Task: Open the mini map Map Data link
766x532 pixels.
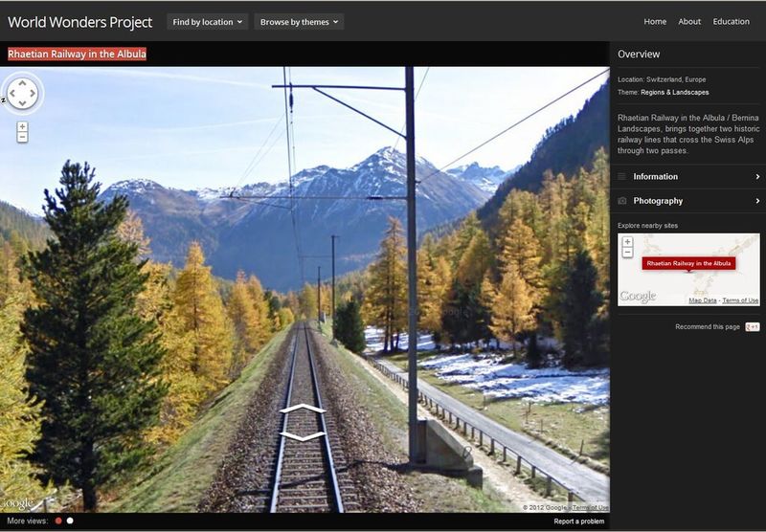Action: pos(703,300)
